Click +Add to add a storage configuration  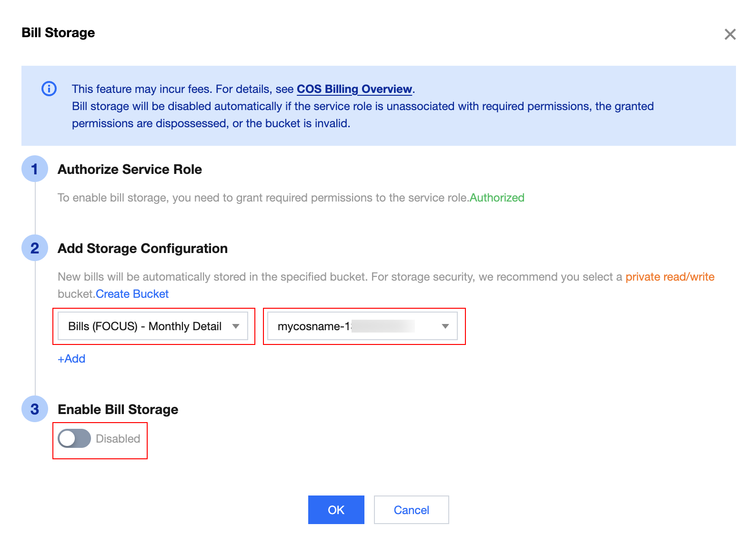click(71, 359)
